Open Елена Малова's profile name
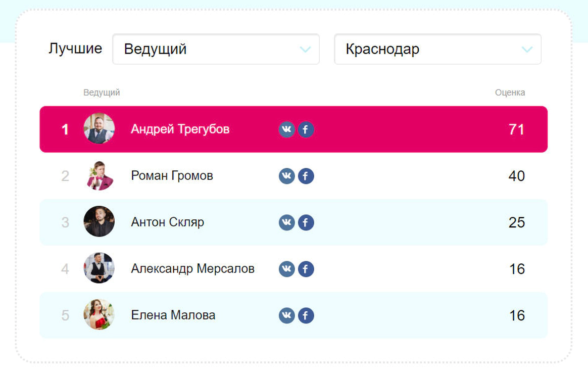Image resolution: width=588 pixels, height=372 pixels. pos(173,315)
